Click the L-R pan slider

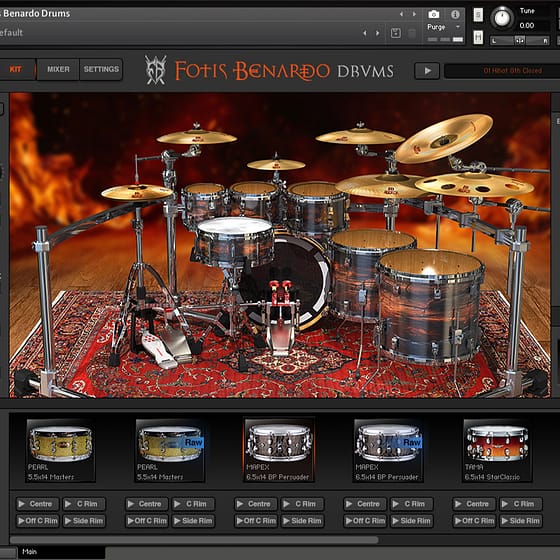pyautogui.click(x=520, y=41)
